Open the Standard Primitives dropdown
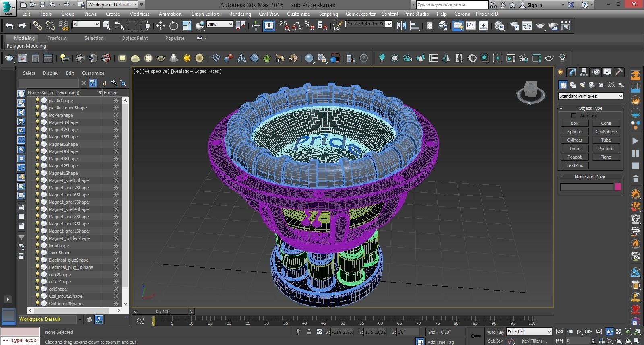This screenshot has width=644, height=345. pyautogui.click(x=591, y=96)
